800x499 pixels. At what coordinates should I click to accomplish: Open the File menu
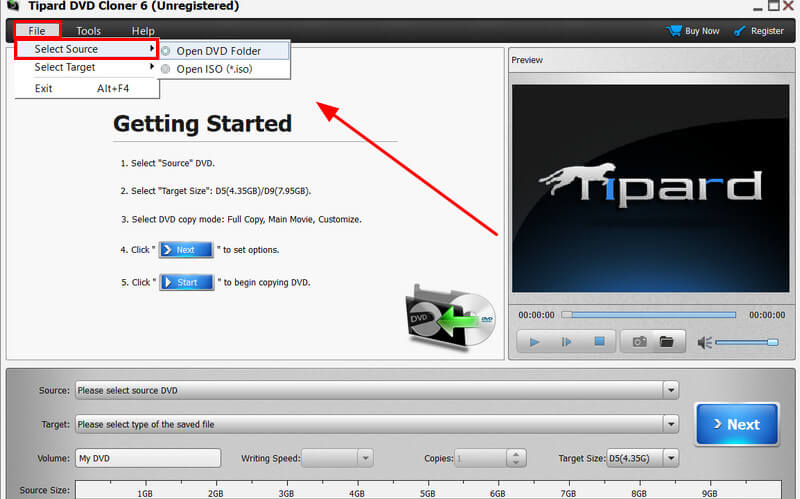(x=37, y=31)
